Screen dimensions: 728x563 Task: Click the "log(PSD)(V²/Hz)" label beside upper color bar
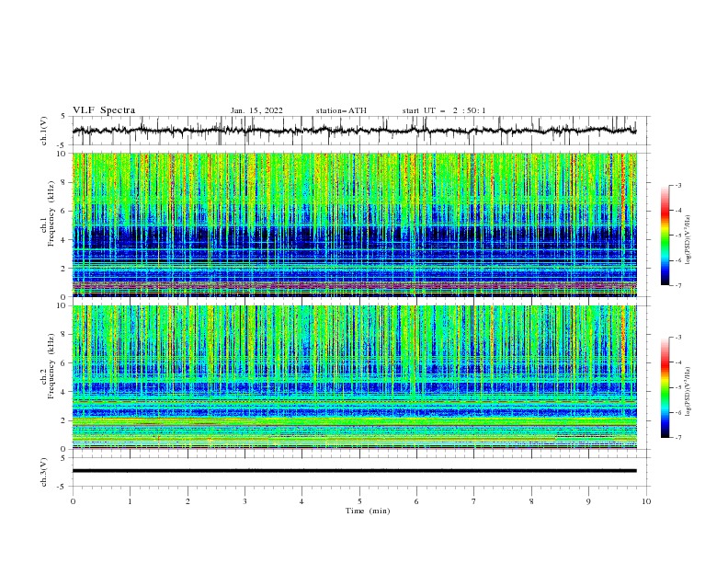[x=688, y=240]
